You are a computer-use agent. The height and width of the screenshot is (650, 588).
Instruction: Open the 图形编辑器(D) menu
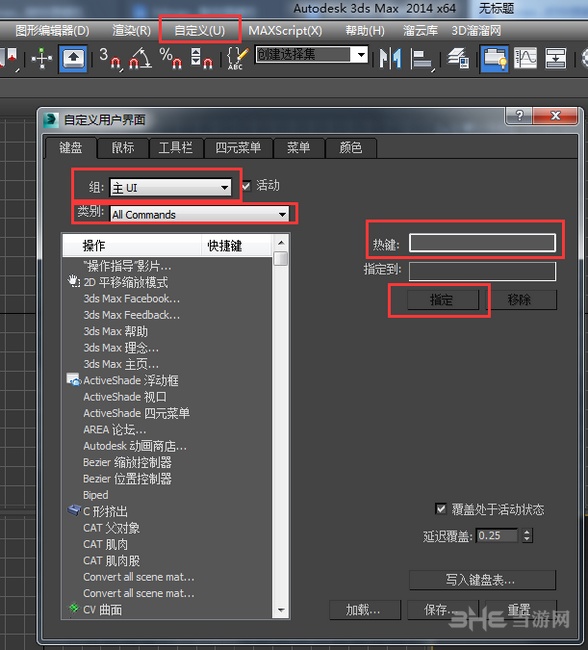click(x=52, y=30)
